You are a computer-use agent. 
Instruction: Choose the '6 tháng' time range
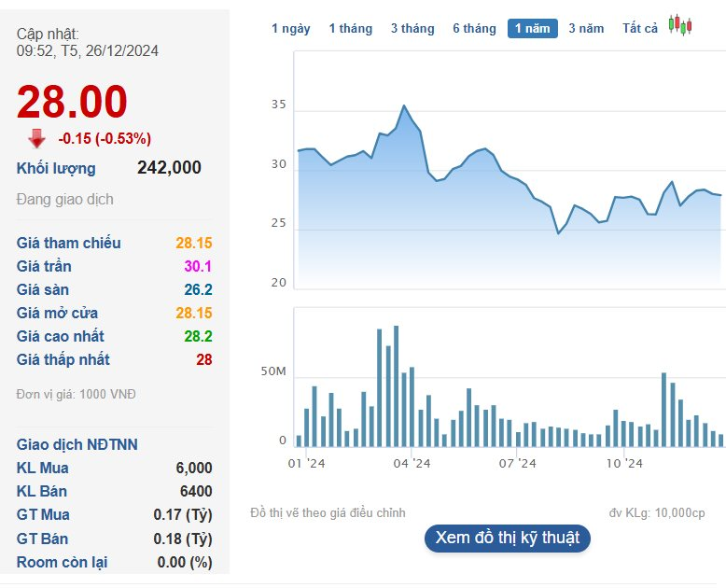tap(474, 28)
